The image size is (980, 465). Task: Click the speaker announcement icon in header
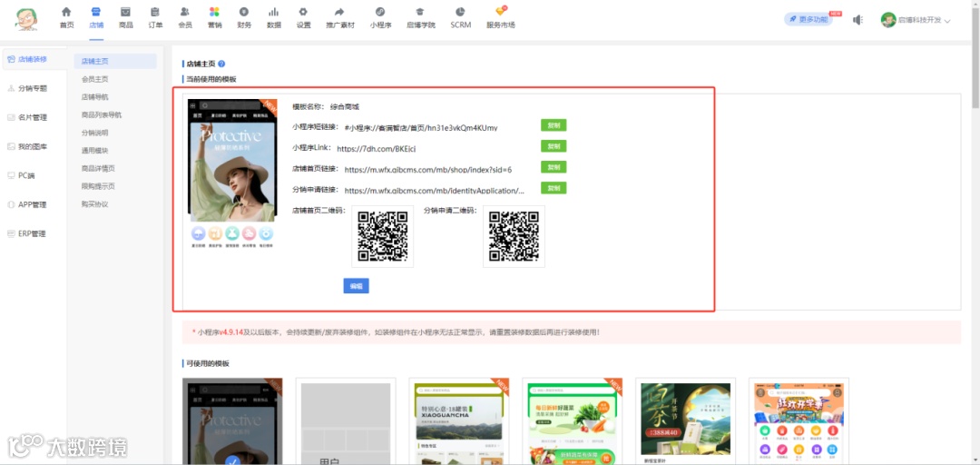coord(857,20)
